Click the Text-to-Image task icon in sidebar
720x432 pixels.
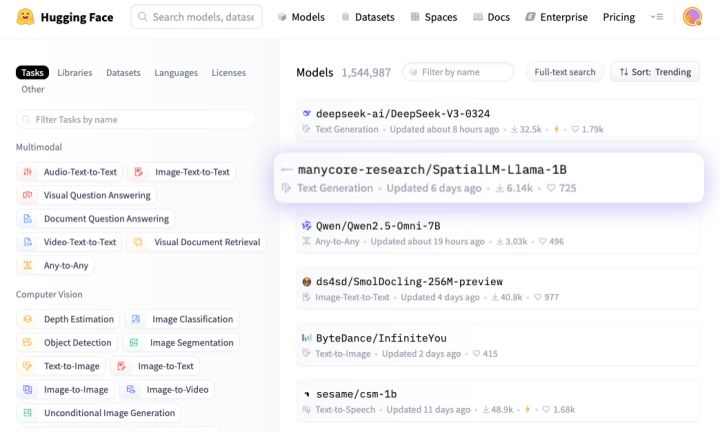tap(28, 366)
